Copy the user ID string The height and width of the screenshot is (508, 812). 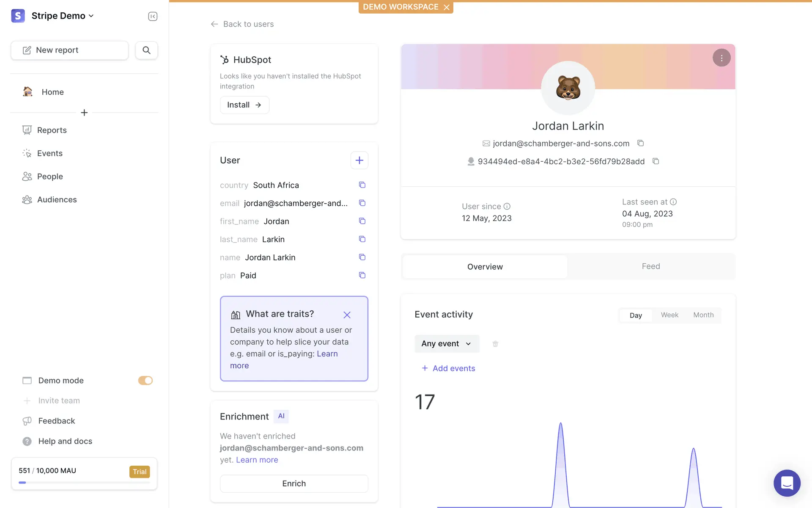pyautogui.click(x=656, y=161)
